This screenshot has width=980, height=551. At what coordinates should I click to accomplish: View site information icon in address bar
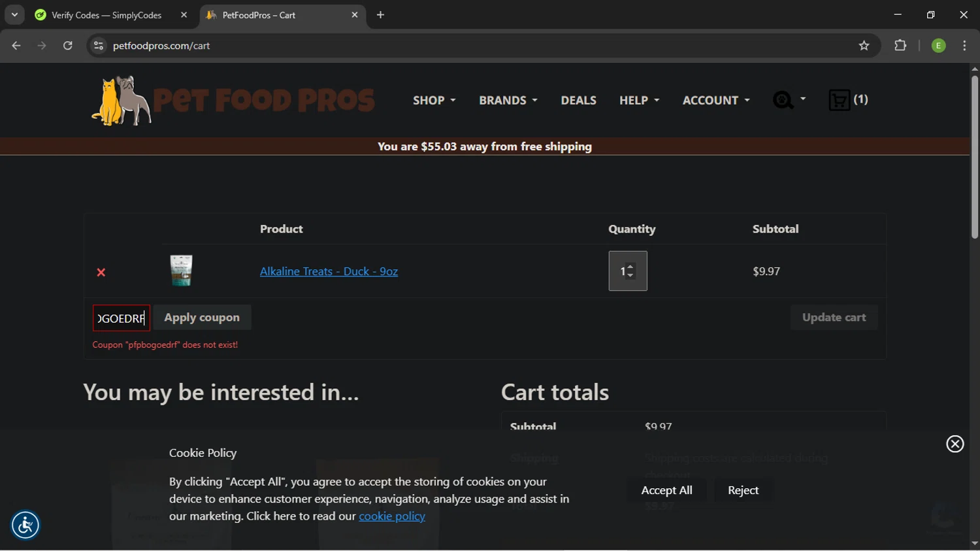coord(99,46)
